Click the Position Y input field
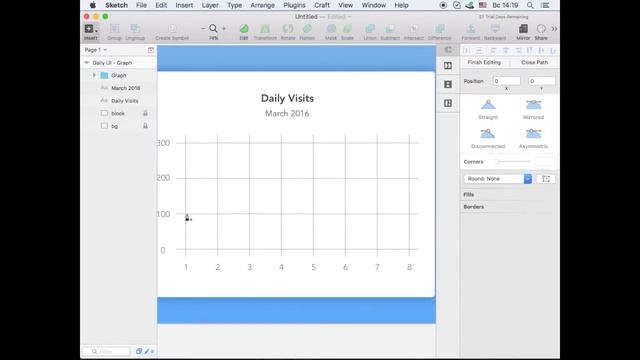Image resolution: width=640 pixels, height=360 pixels. pos(541,81)
